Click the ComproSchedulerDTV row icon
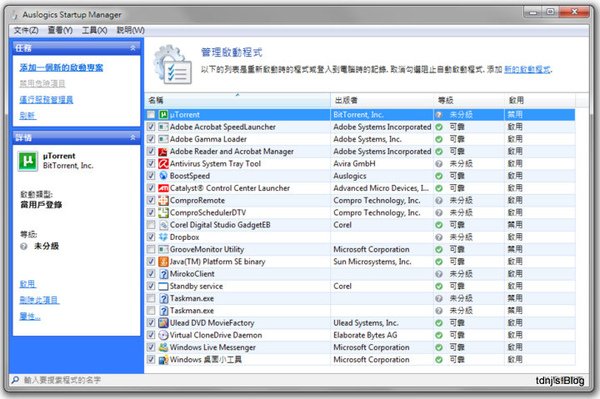The height and width of the screenshot is (399, 600). (x=163, y=213)
